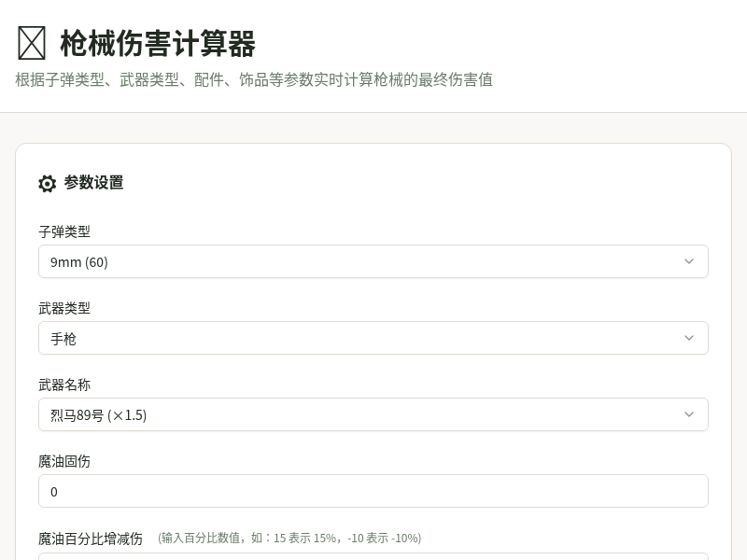The width and height of the screenshot is (747, 560).
Task: Click the 武器名称 field label
Action: pos(64,385)
